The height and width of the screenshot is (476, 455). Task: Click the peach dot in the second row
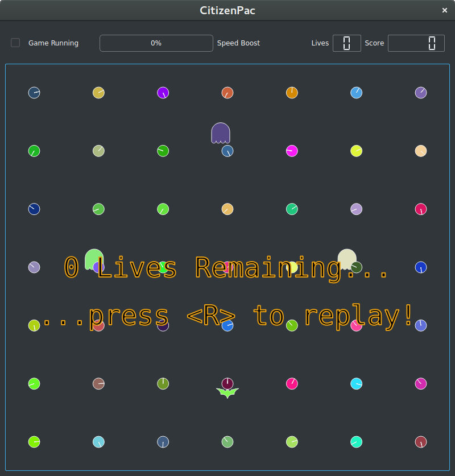[x=421, y=151]
